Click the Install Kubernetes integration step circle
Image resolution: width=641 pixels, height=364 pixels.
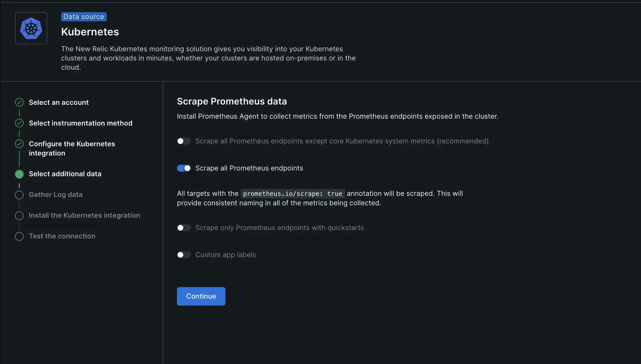pos(19,216)
